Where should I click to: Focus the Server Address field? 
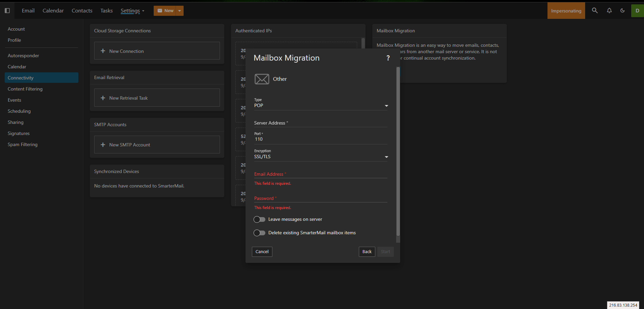pos(320,123)
